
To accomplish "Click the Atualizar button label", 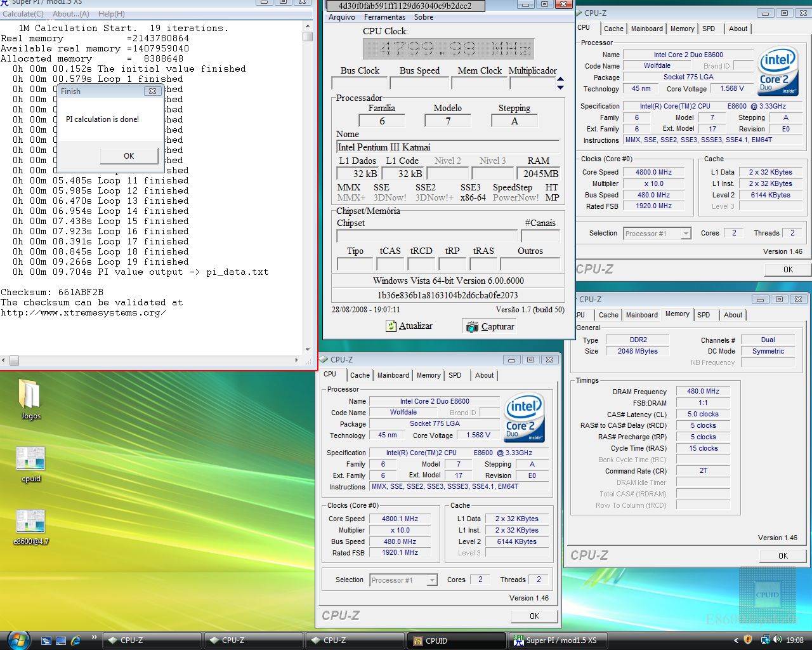I will pyautogui.click(x=416, y=326).
